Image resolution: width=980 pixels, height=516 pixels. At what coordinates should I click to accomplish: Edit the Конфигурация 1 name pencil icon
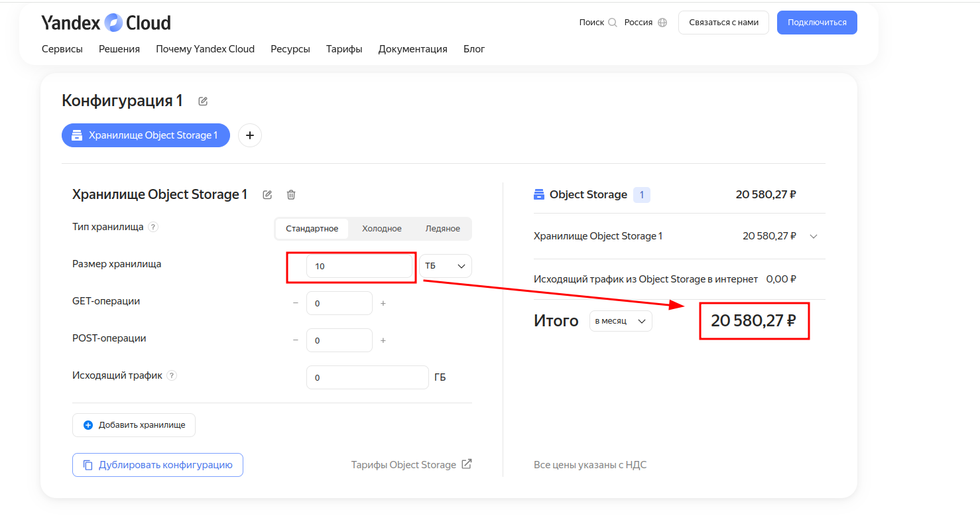[x=203, y=101]
